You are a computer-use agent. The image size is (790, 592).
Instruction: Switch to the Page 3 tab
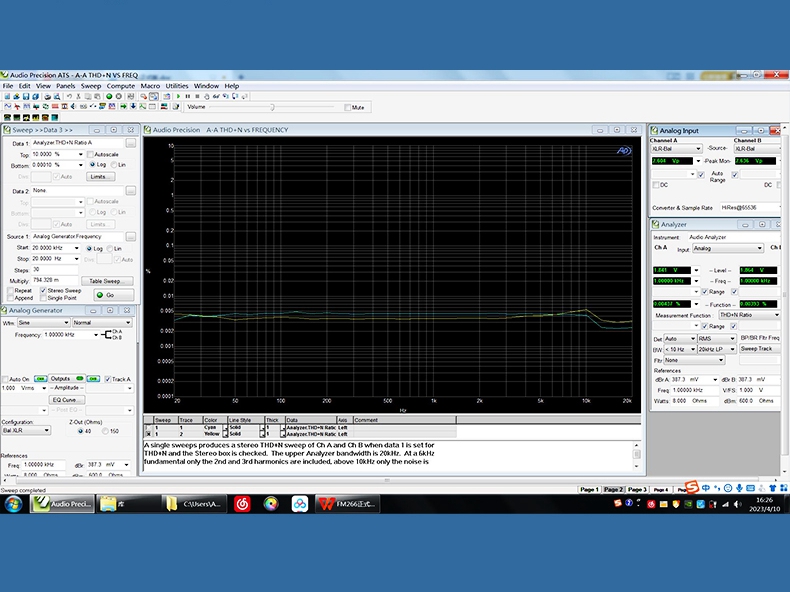coord(637,489)
